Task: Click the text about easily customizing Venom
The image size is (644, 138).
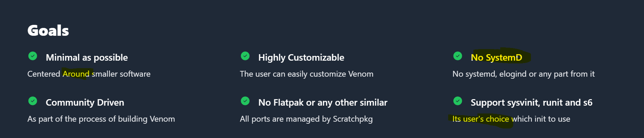Action: click(307, 74)
